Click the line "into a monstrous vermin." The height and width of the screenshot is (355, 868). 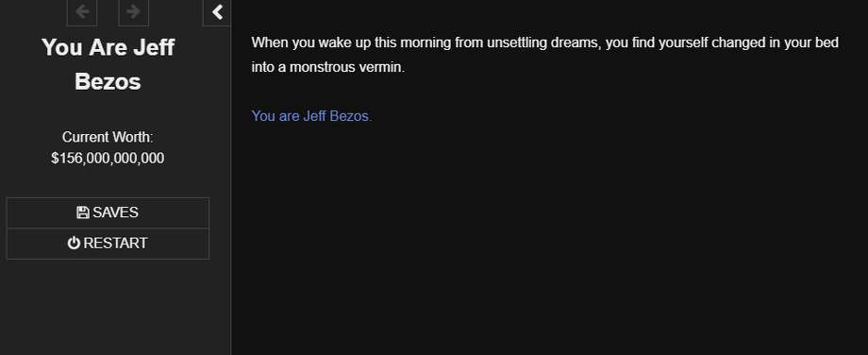[328, 68]
